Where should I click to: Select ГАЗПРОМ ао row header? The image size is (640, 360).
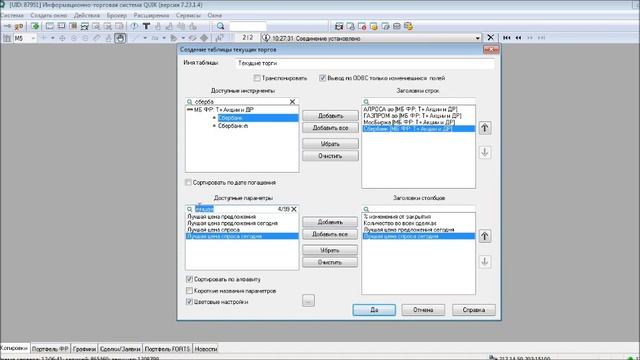click(412, 116)
